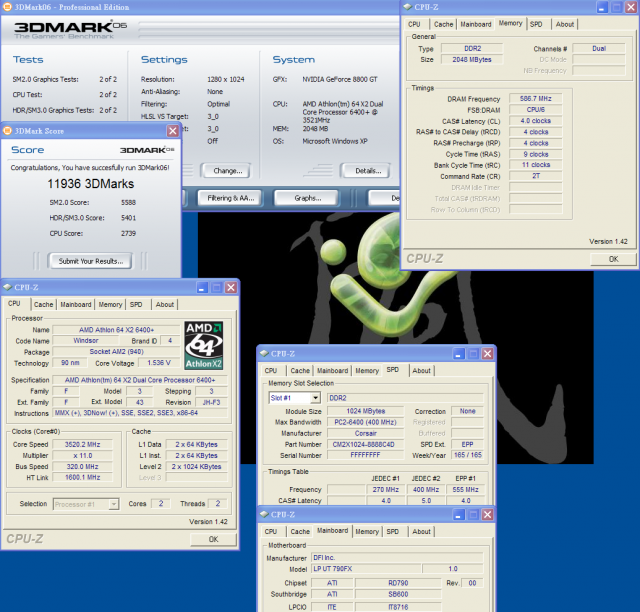
Task: Click the CAS# Latency 4.0 clocks value
Action: pos(536,121)
